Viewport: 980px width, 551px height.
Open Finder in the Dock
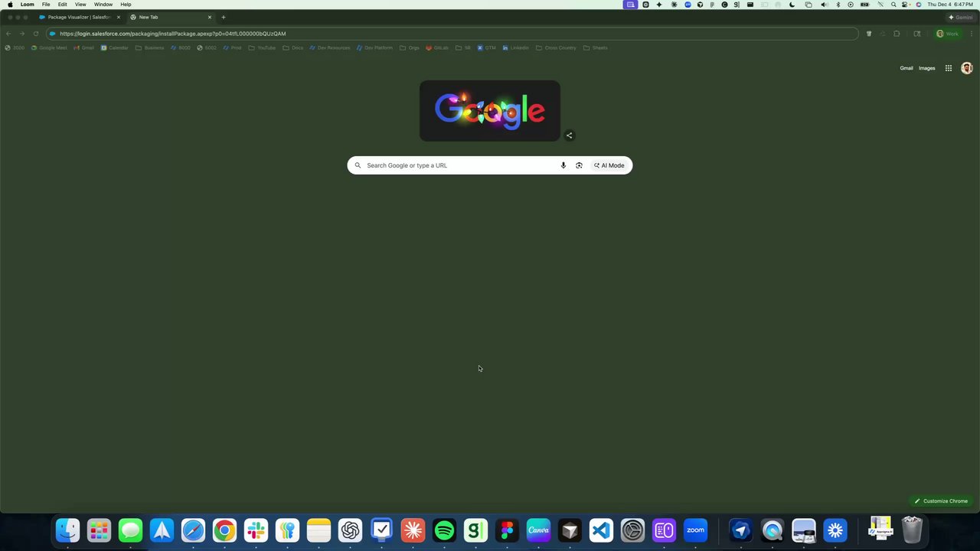[67, 530]
